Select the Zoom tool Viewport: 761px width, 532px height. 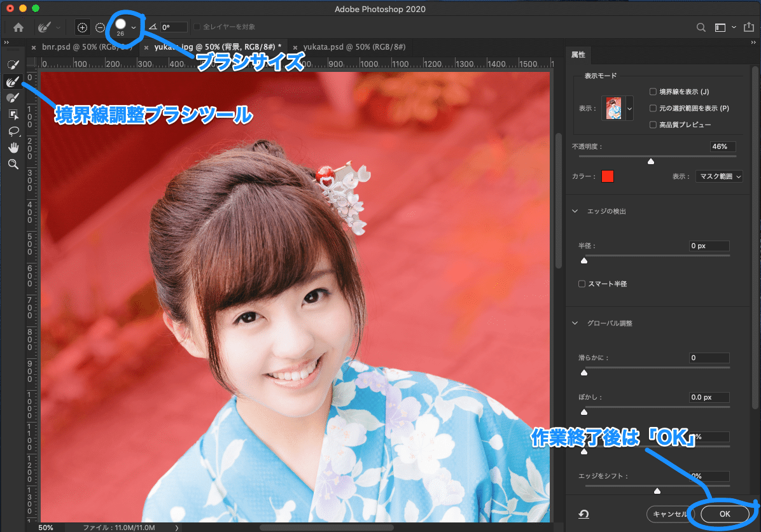(13, 164)
